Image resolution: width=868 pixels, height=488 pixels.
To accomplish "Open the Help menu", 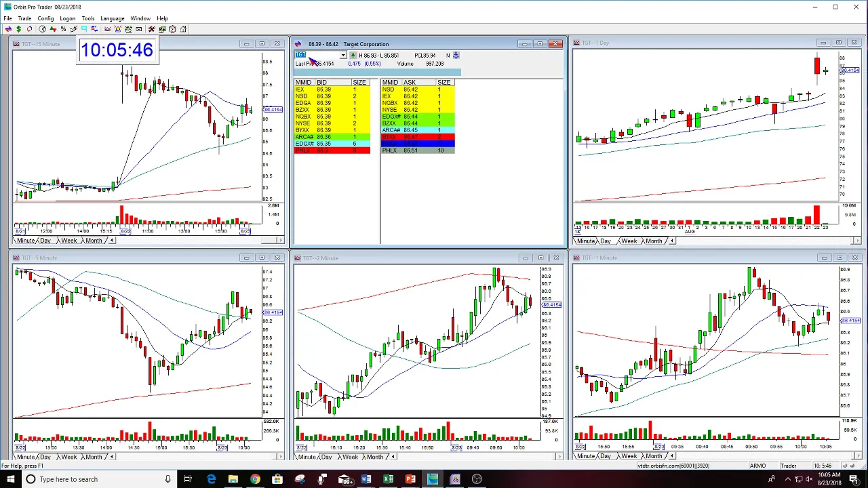I will 163,18.
